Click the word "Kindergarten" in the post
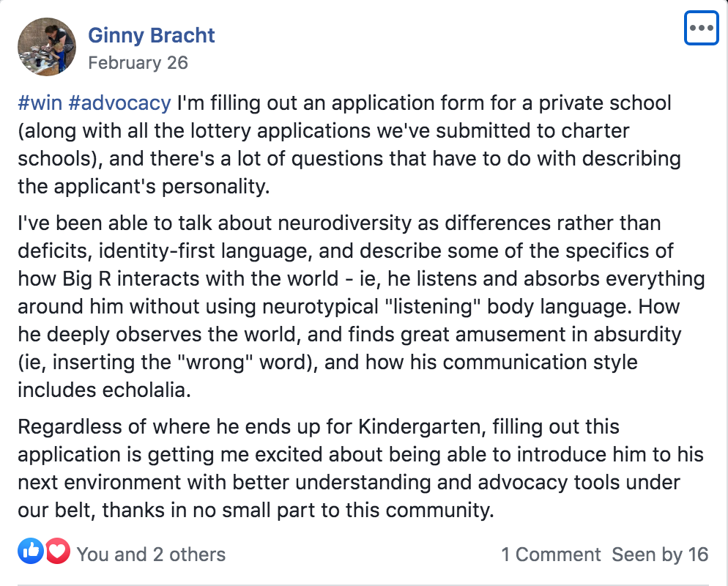 click(x=422, y=427)
